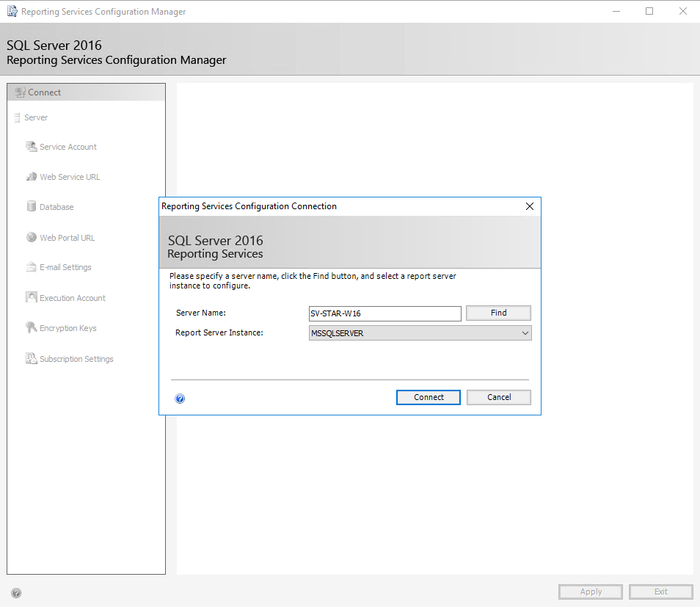Click the Find button
Screen dimensions: 700x607
498,313
